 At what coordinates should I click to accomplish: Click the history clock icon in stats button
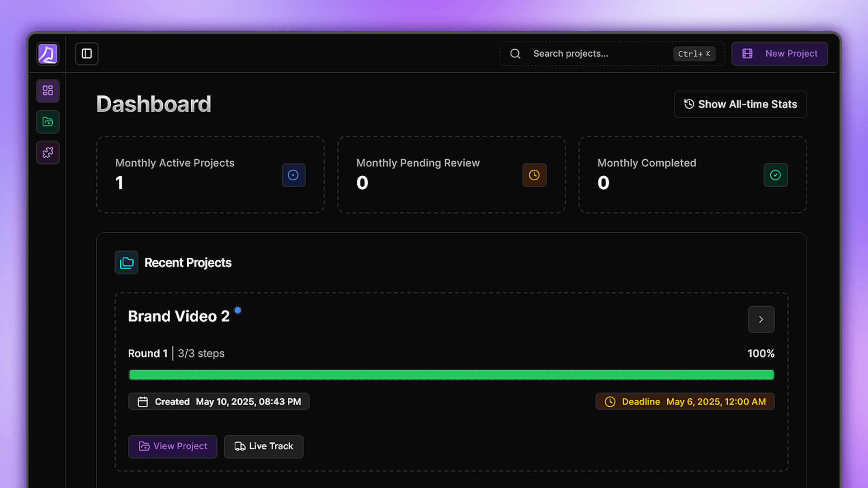coord(689,104)
